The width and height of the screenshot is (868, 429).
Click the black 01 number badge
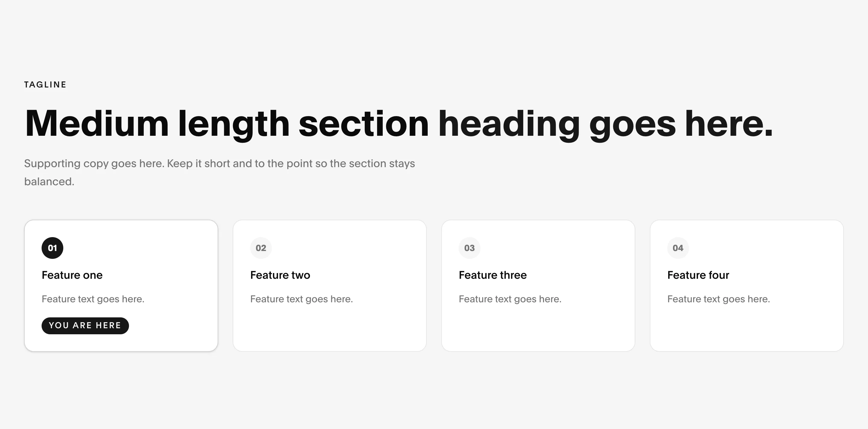click(x=52, y=248)
